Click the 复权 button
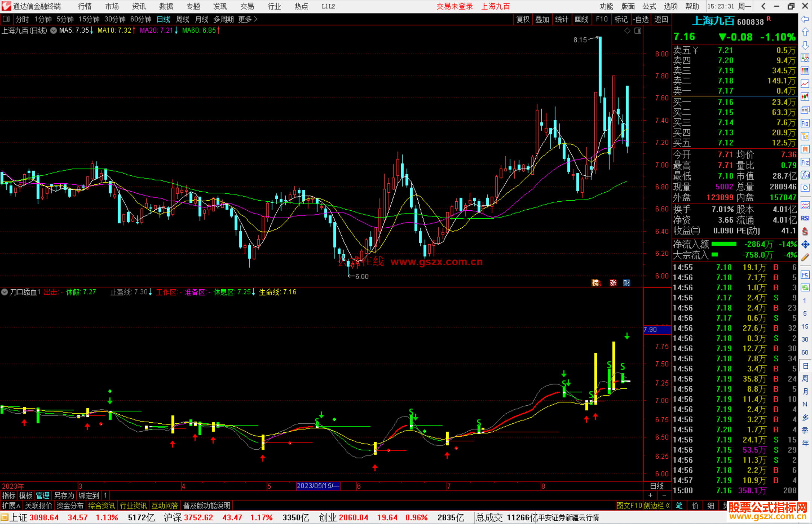The height and width of the screenshot is (524, 812). 523,19
